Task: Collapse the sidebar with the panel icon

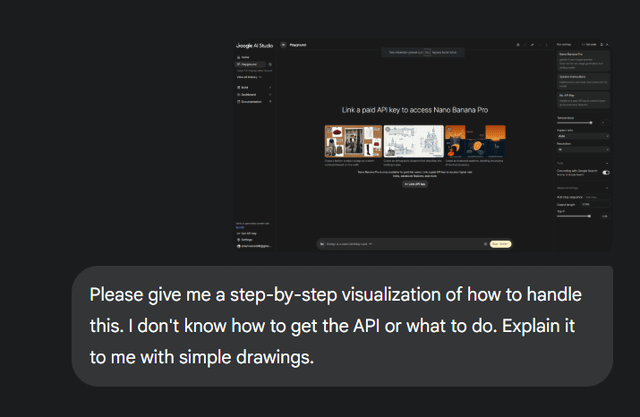Action: tap(284, 45)
